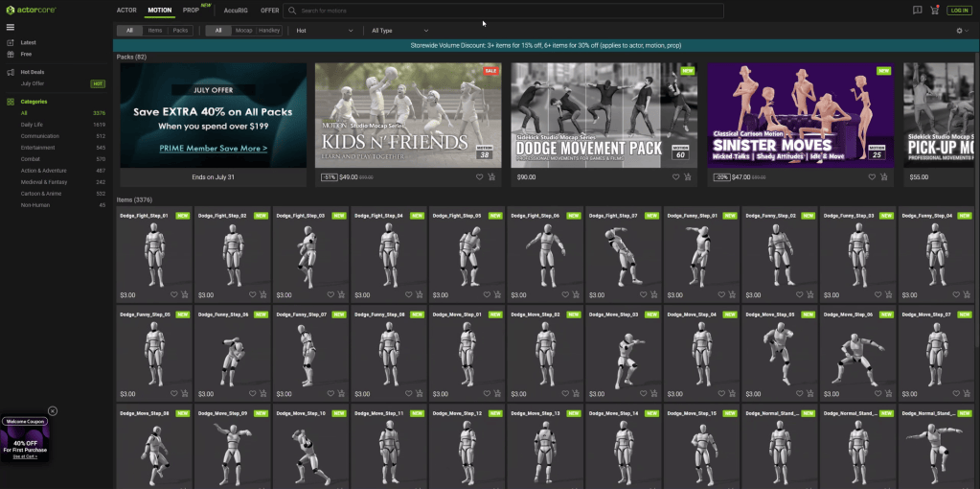Open the All Type dropdown

click(x=399, y=31)
